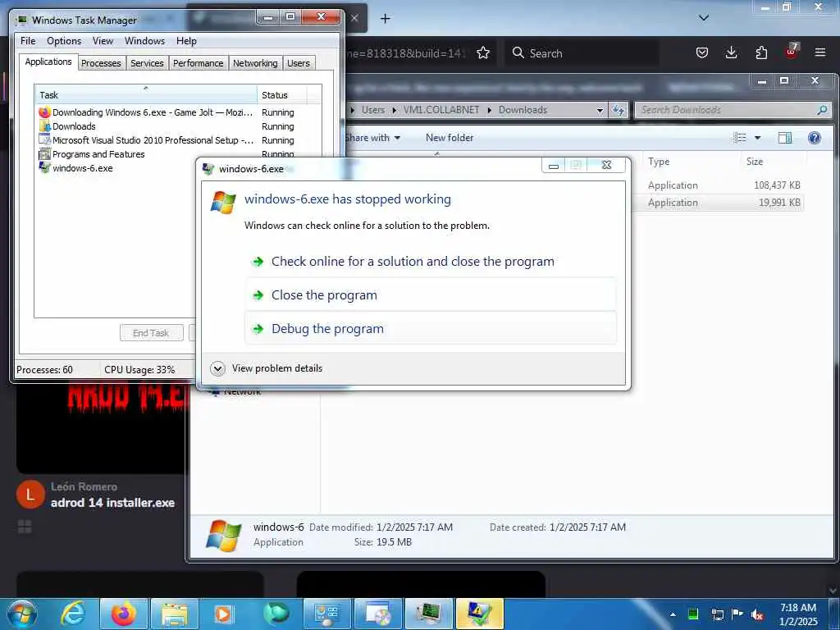Expand View problem details
840x630 pixels.
tap(267, 368)
